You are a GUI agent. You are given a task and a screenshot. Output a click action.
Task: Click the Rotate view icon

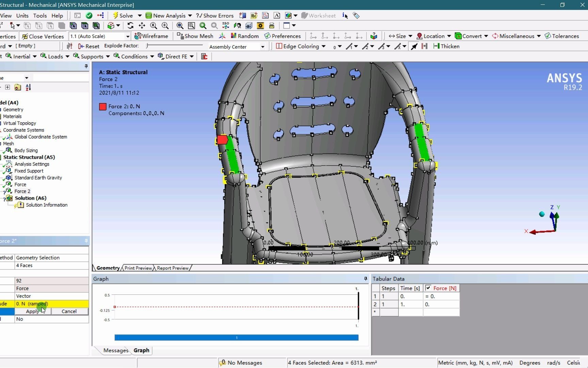coord(130,26)
